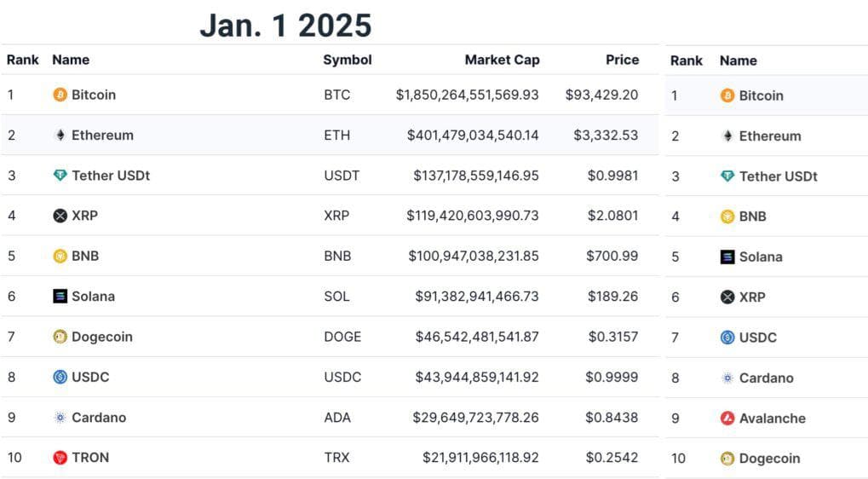Click the Solana icon in rank 5 row
The width and height of the screenshot is (868, 479).
click(x=727, y=257)
